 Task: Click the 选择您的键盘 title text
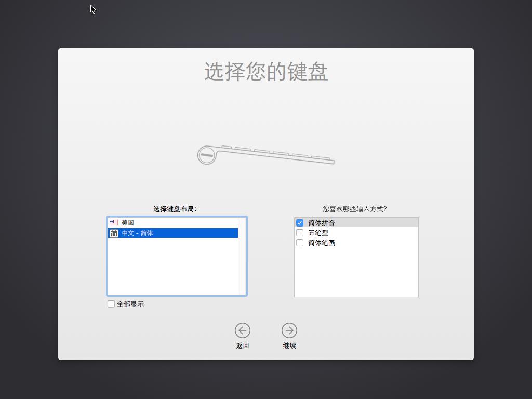click(265, 73)
